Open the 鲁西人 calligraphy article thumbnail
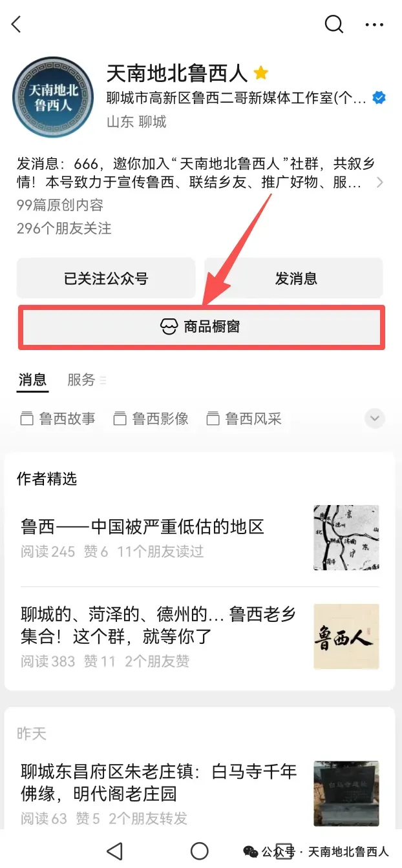Viewport: 402px width, 868px height. [x=346, y=637]
